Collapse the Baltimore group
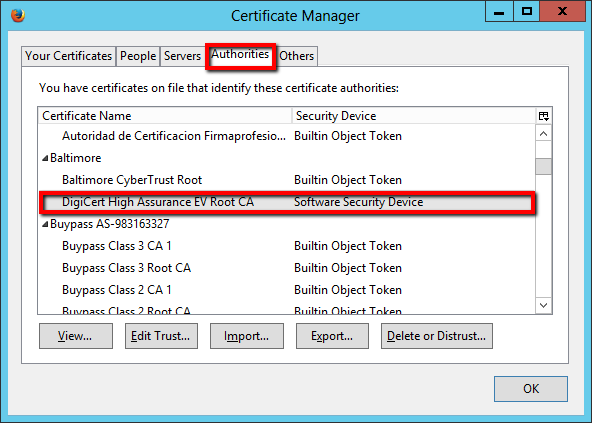 pos(45,158)
